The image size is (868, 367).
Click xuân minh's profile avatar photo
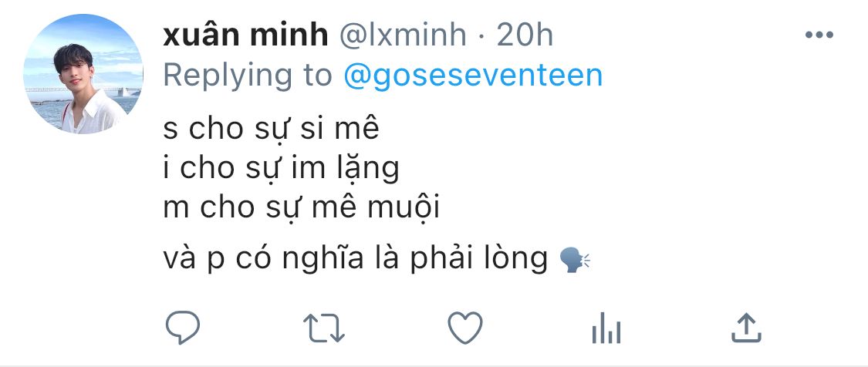[x=83, y=74]
